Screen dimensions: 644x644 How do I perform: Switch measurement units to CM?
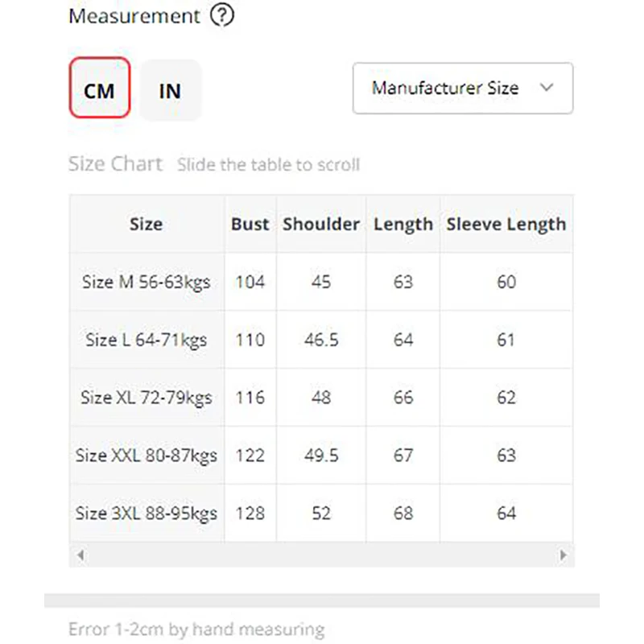[x=99, y=89]
